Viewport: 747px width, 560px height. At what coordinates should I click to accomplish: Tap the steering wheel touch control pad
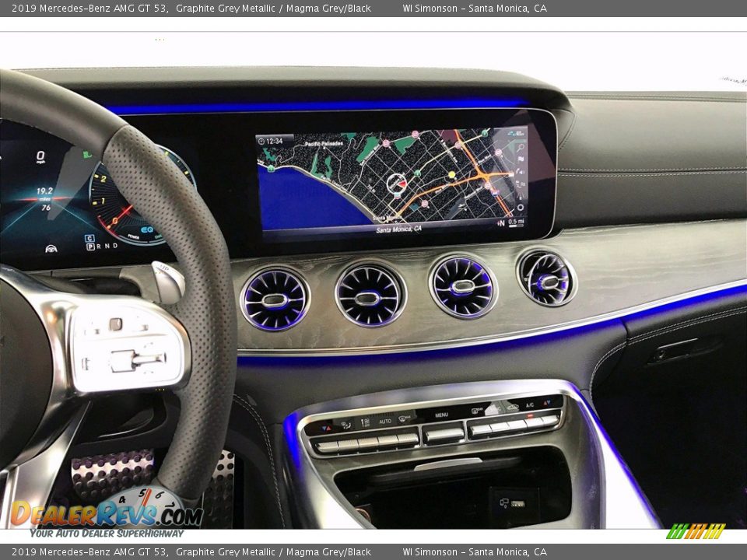pos(116,324)
